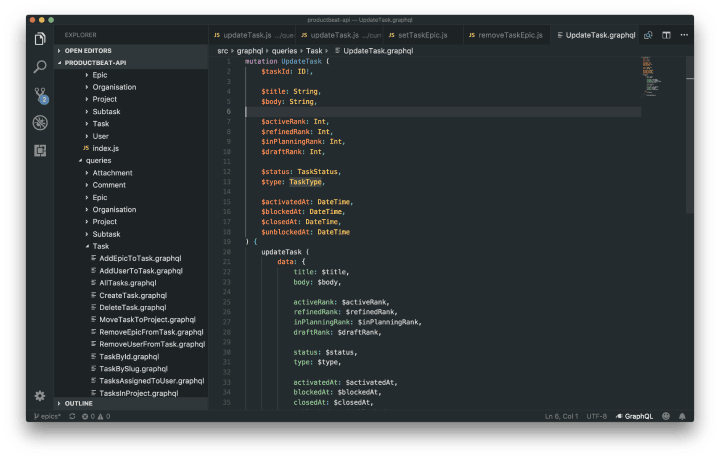Open notifications bell in status bar
This screenshot has height=459, width=720.
pyautogui.click(x=682, y=416)
